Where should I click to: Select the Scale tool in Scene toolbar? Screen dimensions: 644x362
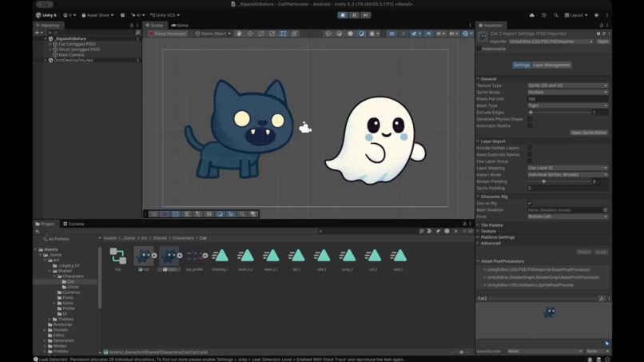tap(272, 34)
